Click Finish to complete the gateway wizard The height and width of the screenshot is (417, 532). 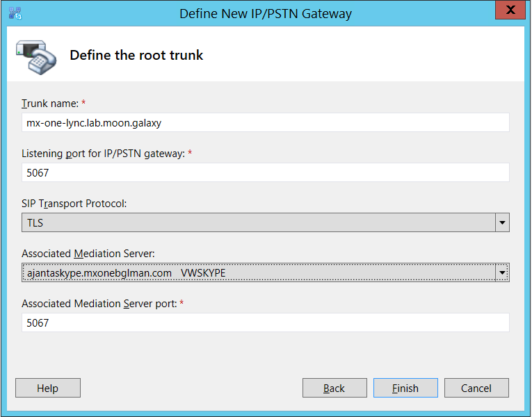point(405,388)
